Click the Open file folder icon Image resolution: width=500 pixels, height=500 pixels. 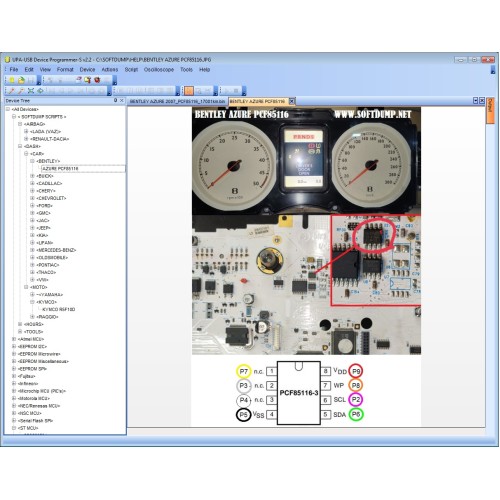point(21,80)
